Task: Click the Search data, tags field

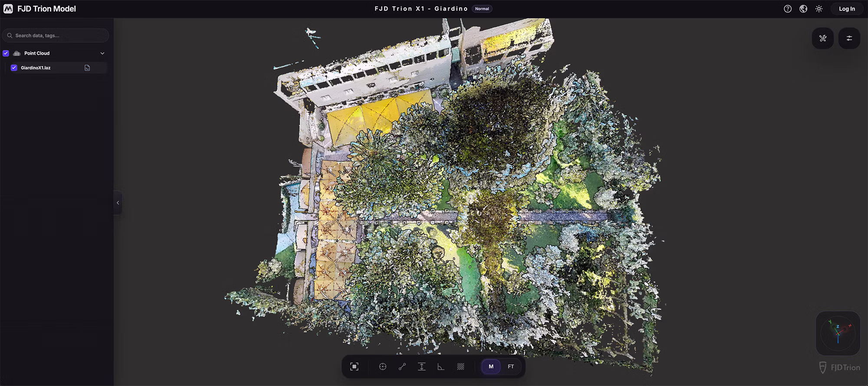Action: coord(56,36)
